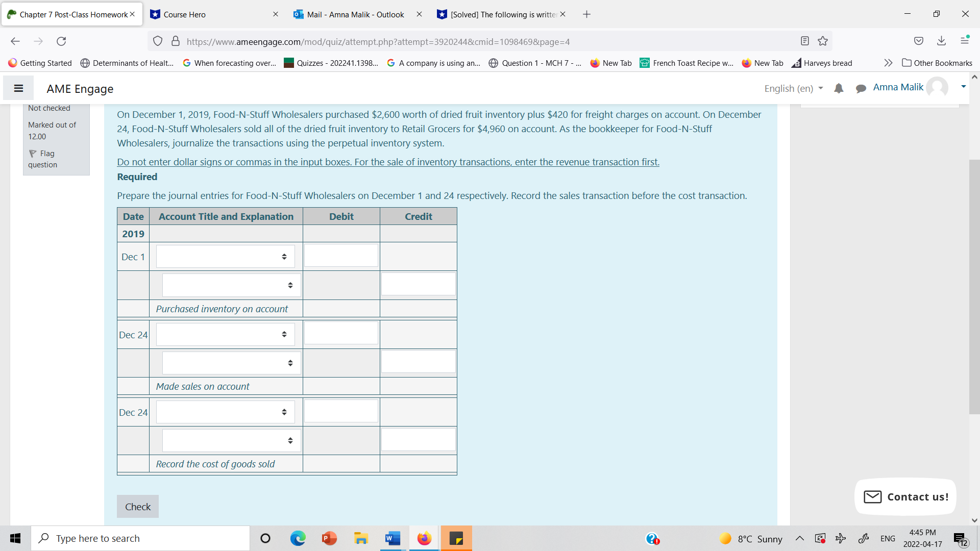Open Microsoft Word from the taskbar
The height and width of the screenshot is (551, 980).
(x=392, y=538)
